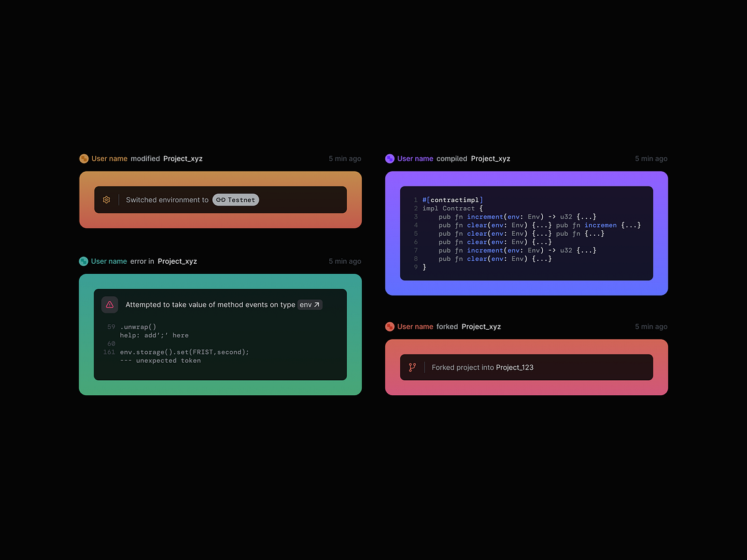747x560 pixels.
Task: Click the orange avatar next to modified
Action: click(x=84, y=159)
